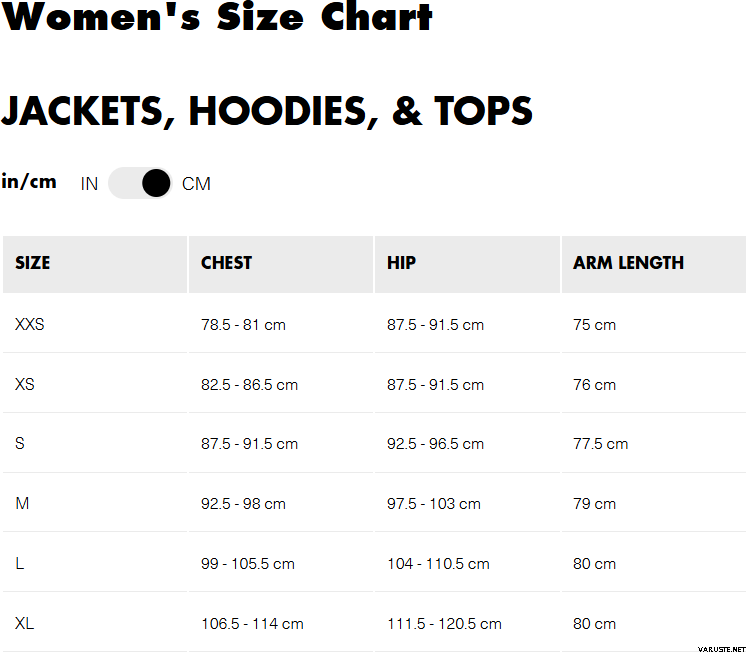Select the L size row label
Screen dimensions: 746x652
[20, 564]
